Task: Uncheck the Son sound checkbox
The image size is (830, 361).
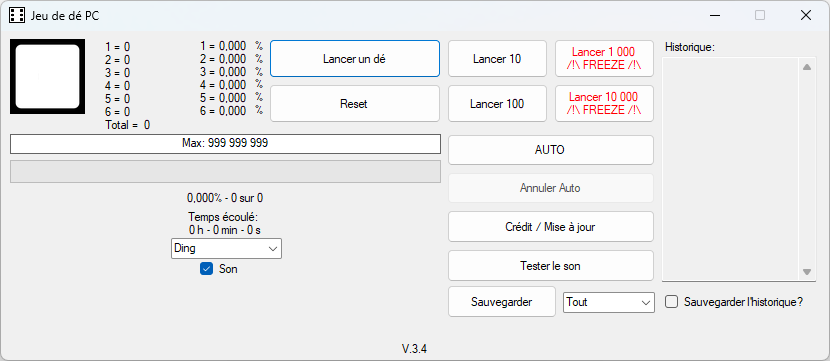Action: [x=206, y=269]
